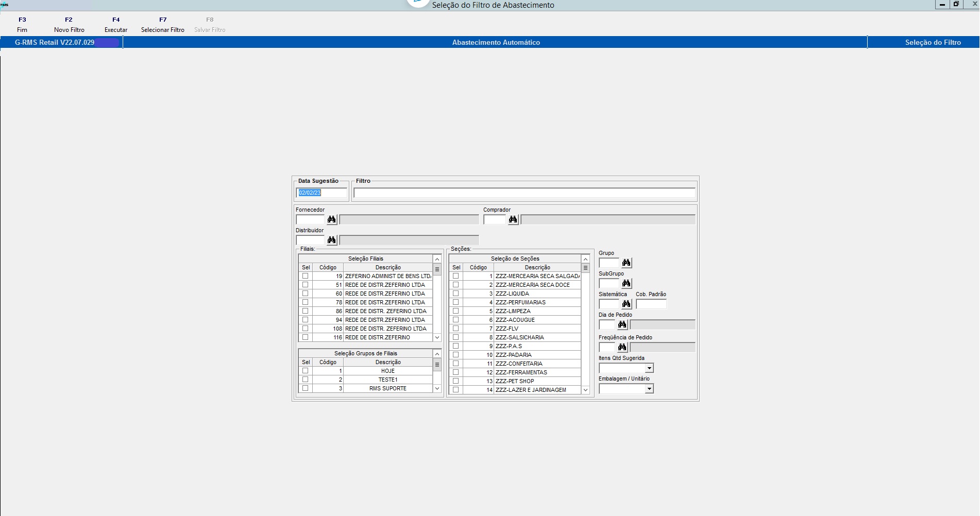Select row ZZZ-FLV in sections
The image size is (980, 516).
click(515, 329)
